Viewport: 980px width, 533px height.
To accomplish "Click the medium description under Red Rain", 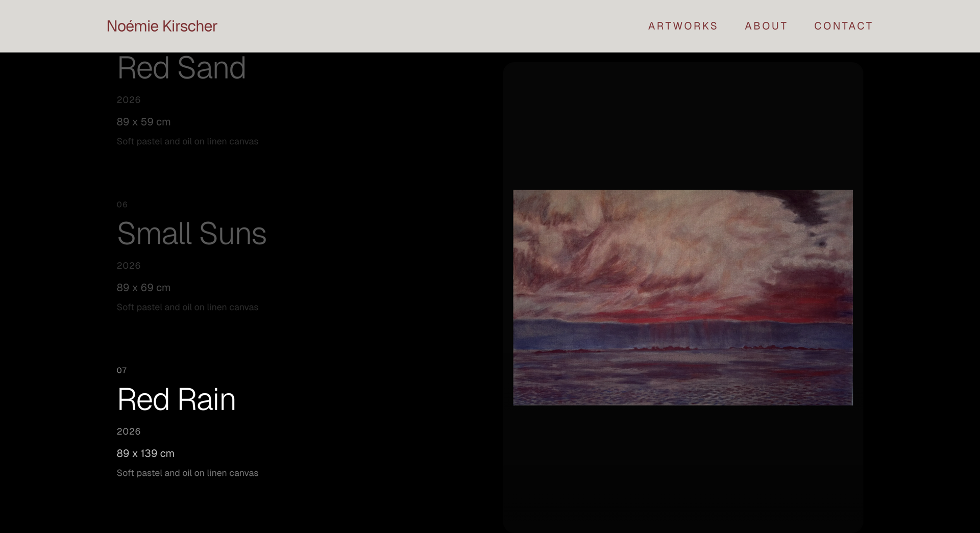I will tap(187, 473).
